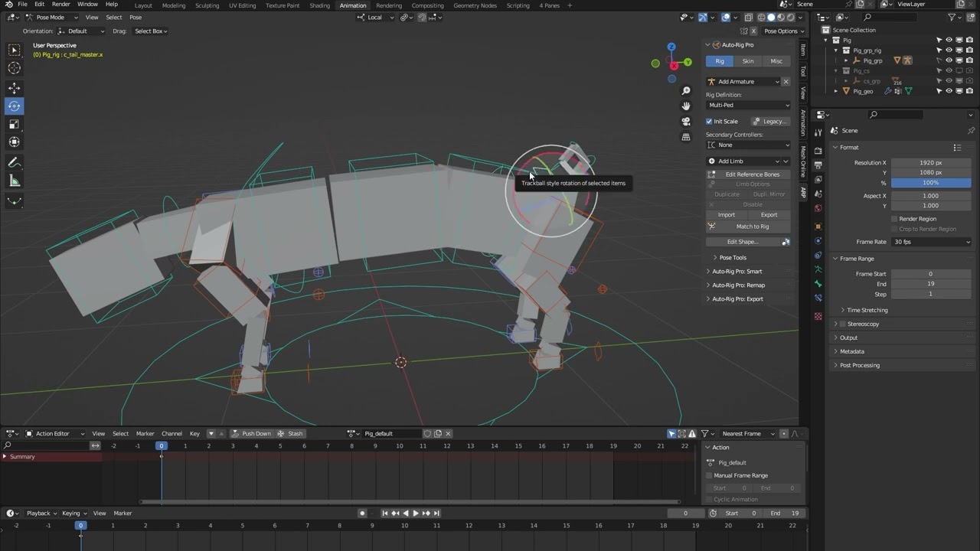The height and width of the screenshot is (551, 980).
Task: Open Secondary Controllers None dropdown
Action: [748, 145]
